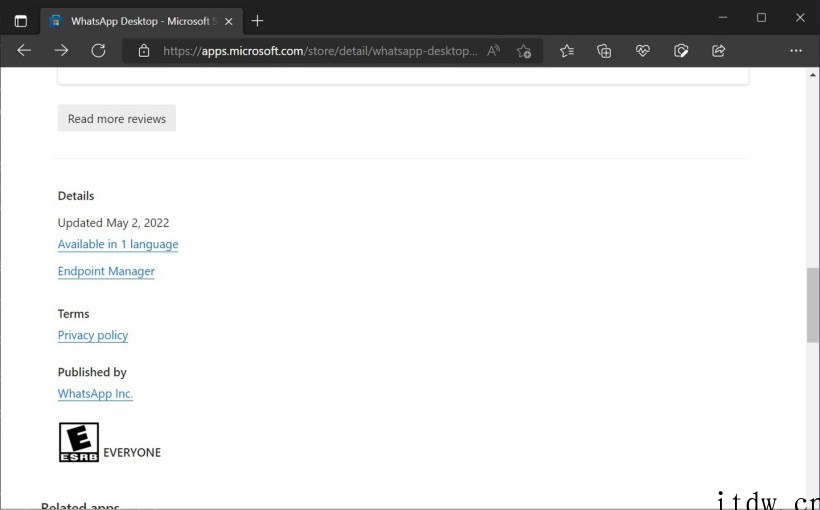This screenshot has width=820, height=510.
Task: Click the vertical scrollbar thumb
Action: tap(812, 305)
